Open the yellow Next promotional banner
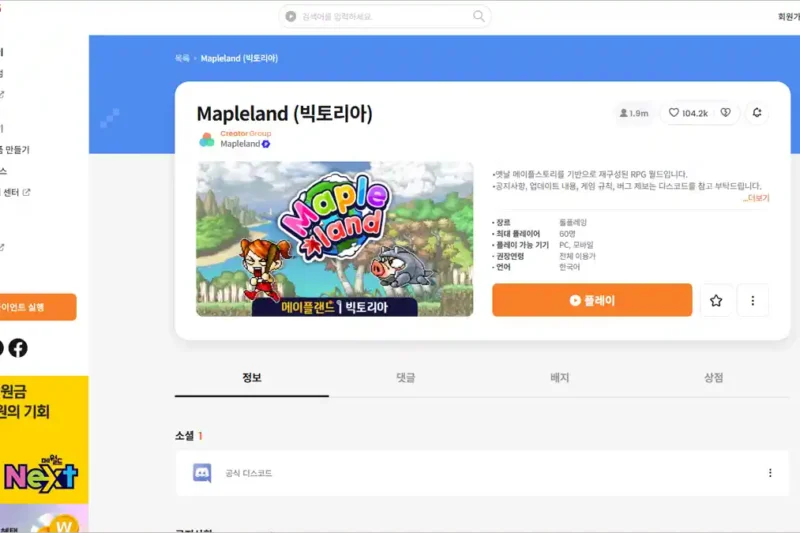This screenshot has width=800, height=533. tap(44, 440)
